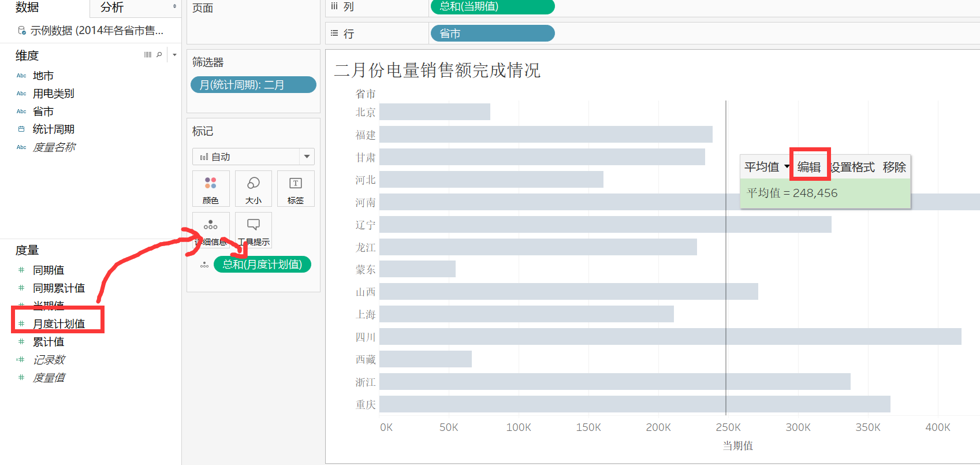The width and height of the screenshot is (980, 465).
Task: Click the Abc icon next to 用电类别
Action: 21,94
